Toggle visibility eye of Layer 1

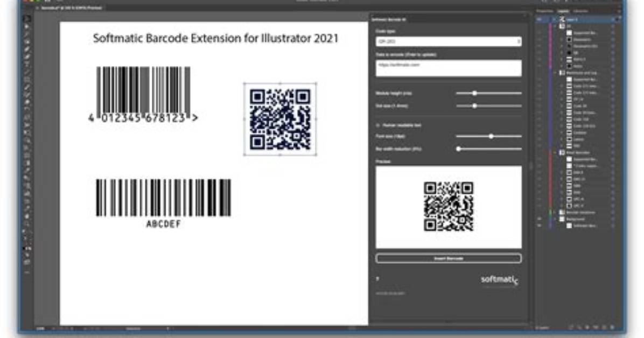539,19
